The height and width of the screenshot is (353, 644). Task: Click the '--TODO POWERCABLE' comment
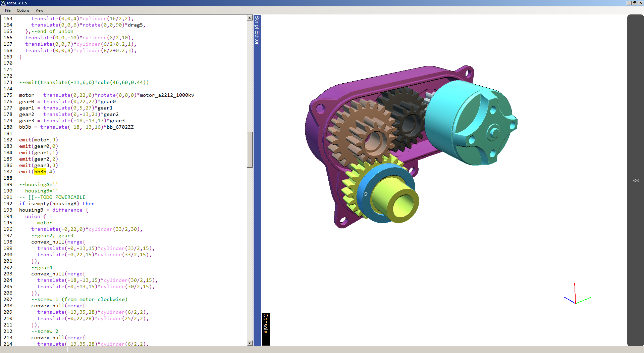pos(60,197)
